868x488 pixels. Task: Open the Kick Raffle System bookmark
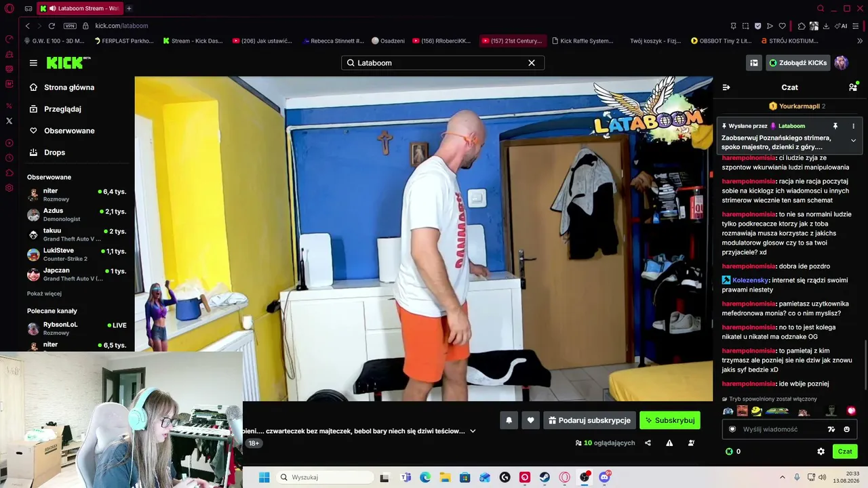click(583, 41)
